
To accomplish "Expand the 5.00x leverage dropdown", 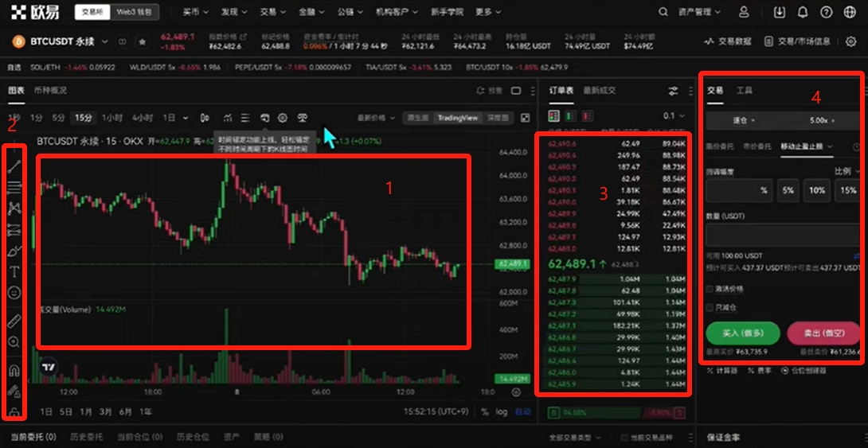I will pos(822,120).
